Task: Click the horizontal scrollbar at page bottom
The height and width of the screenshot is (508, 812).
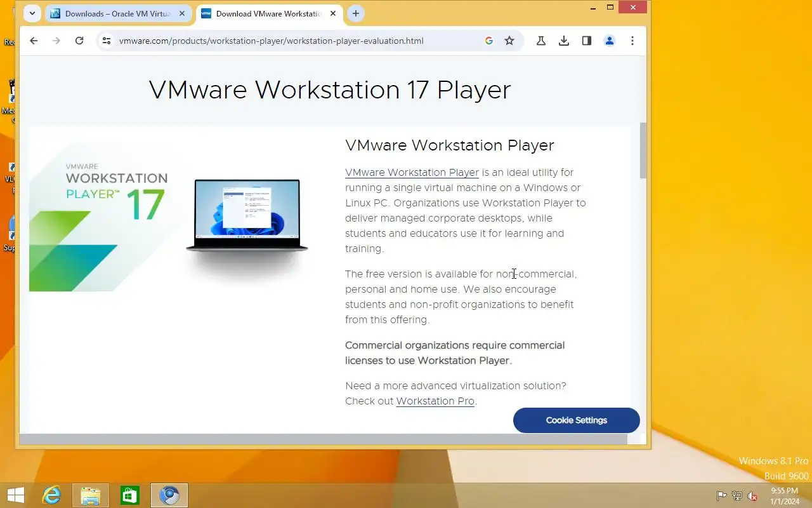Action: (324, 439)
